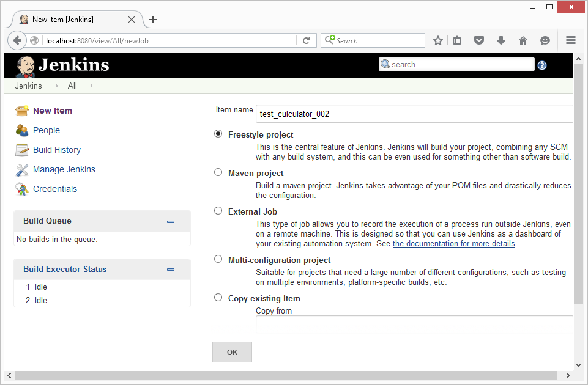Click the People icon in sidebar
The width and height of the screenshot is (588, 385).
click(22, 130)
